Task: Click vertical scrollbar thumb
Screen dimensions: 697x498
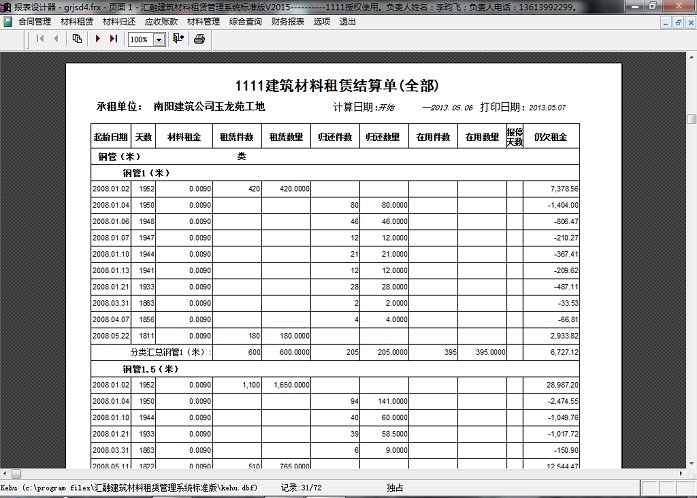Action: click(692, 119)
